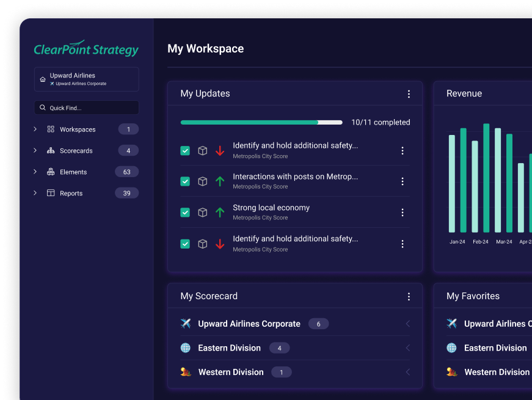Click the Reports count badge 39
Viewport: 532px width, 400px height.
point(127,194)
